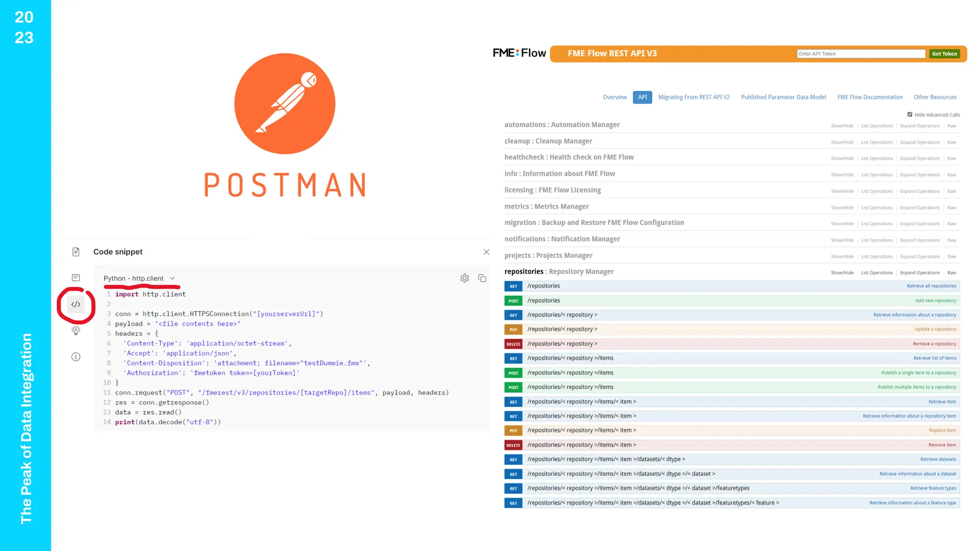The image size is (980, 551).
Task: Expand POST /repositories Add new repository row
Action: point(544,300)
